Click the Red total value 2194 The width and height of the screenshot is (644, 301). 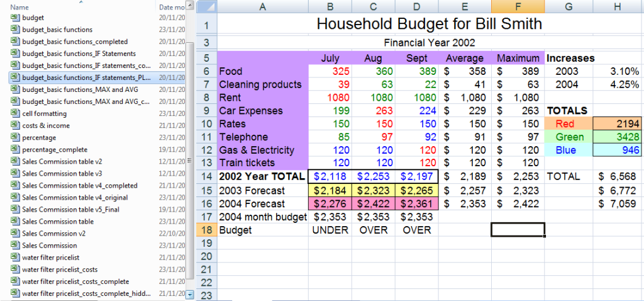click(618, 124)
